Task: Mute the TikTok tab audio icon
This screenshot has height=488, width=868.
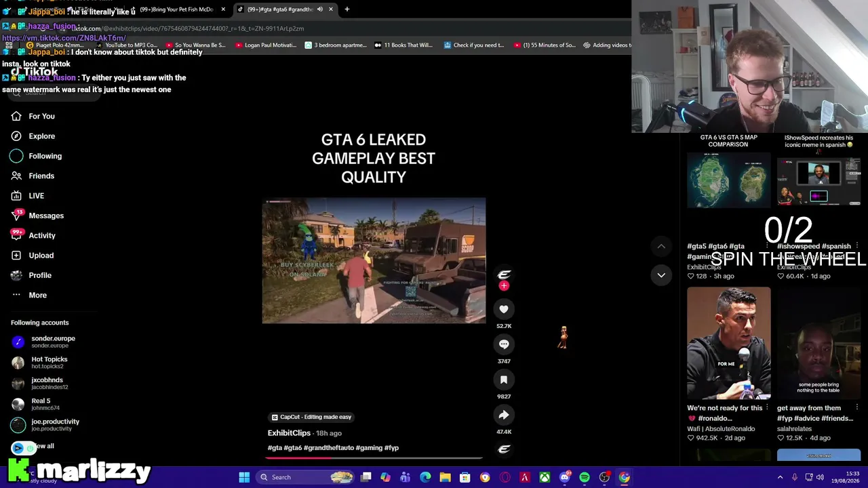Action: coord(319,9)
